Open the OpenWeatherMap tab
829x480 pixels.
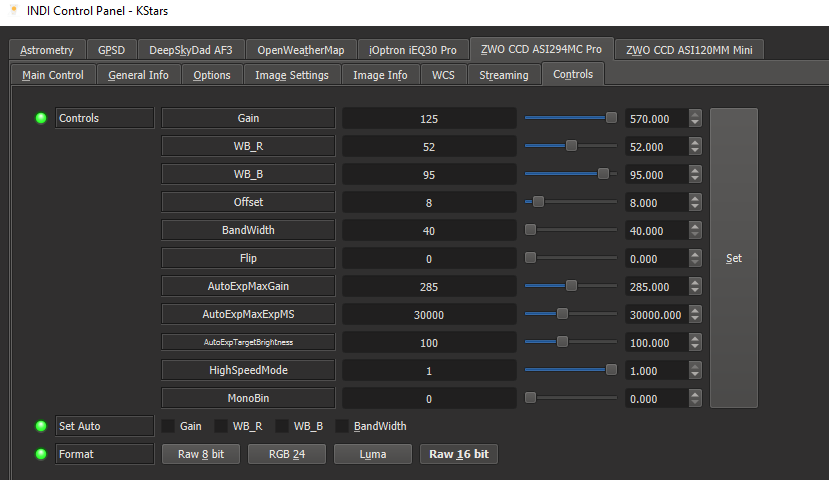[301, 50]
